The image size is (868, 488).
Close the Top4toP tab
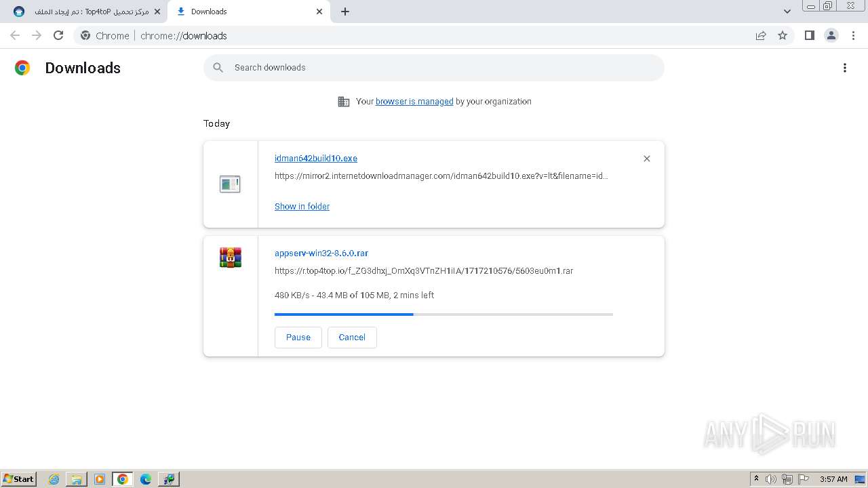pos(157,12)
